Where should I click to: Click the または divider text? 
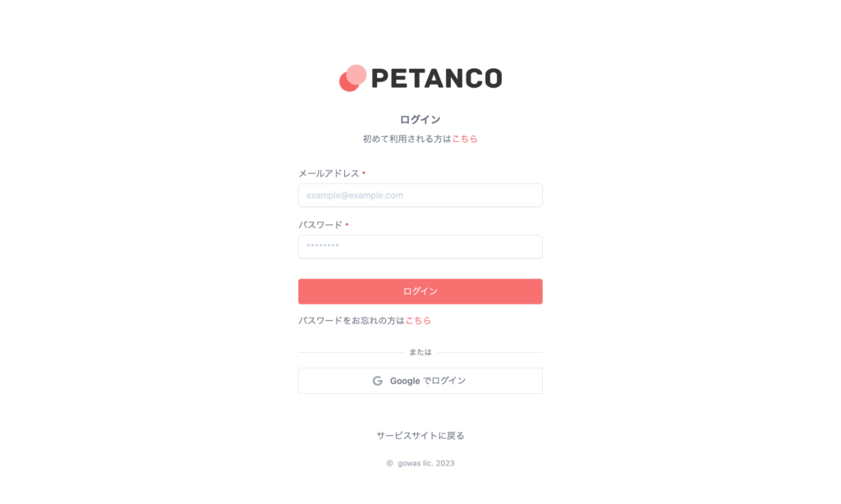tap(420, 352)
